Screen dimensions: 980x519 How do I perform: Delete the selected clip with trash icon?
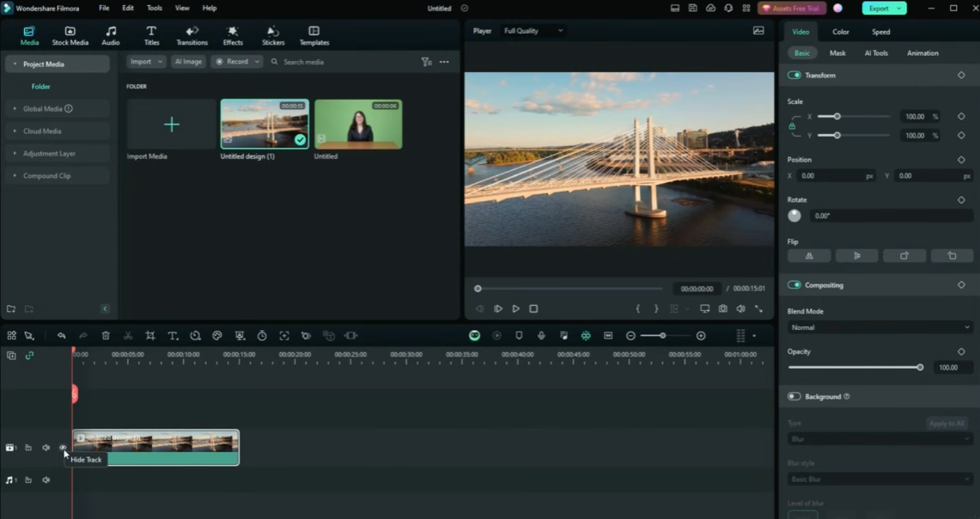click(106, 336)
